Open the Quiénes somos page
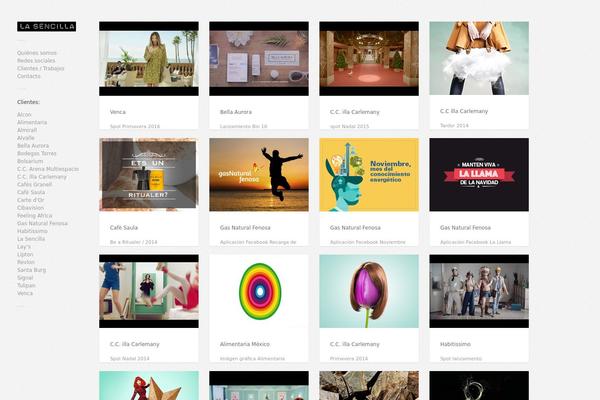600x400 pixels. pyautogui.click(x=37, y=53)
